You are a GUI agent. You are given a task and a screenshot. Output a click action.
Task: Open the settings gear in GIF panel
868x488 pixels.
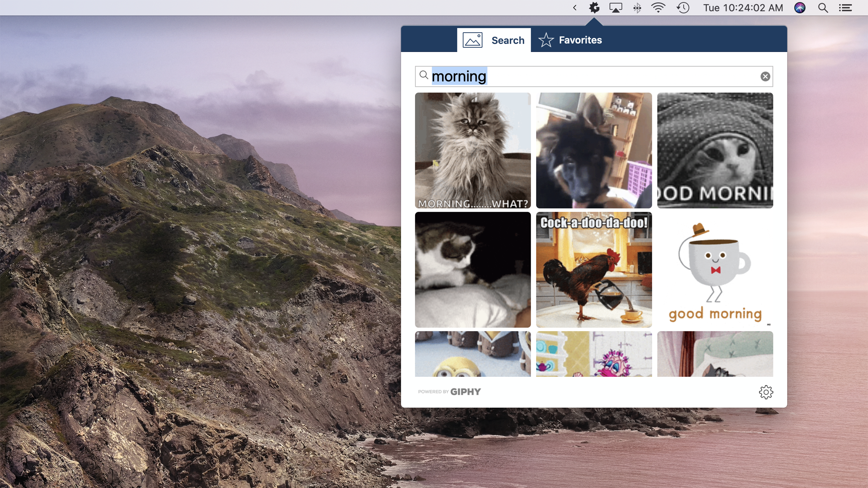766,392
